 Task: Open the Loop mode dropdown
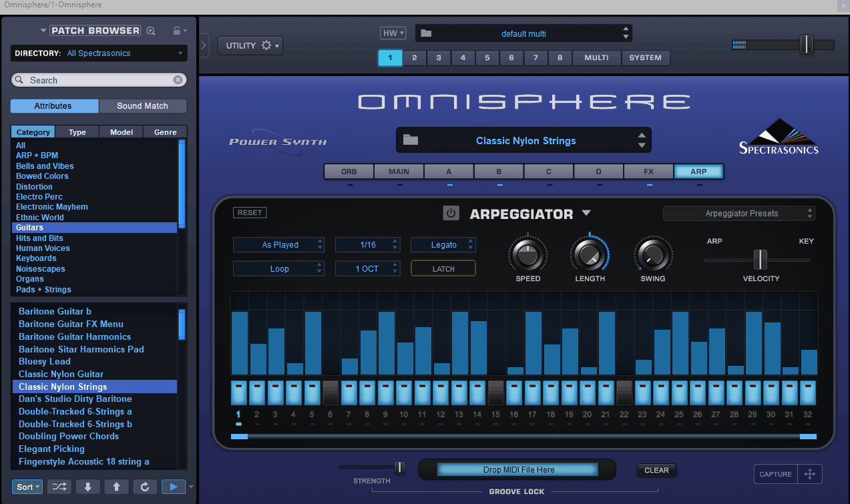click(x=279, y=268)
